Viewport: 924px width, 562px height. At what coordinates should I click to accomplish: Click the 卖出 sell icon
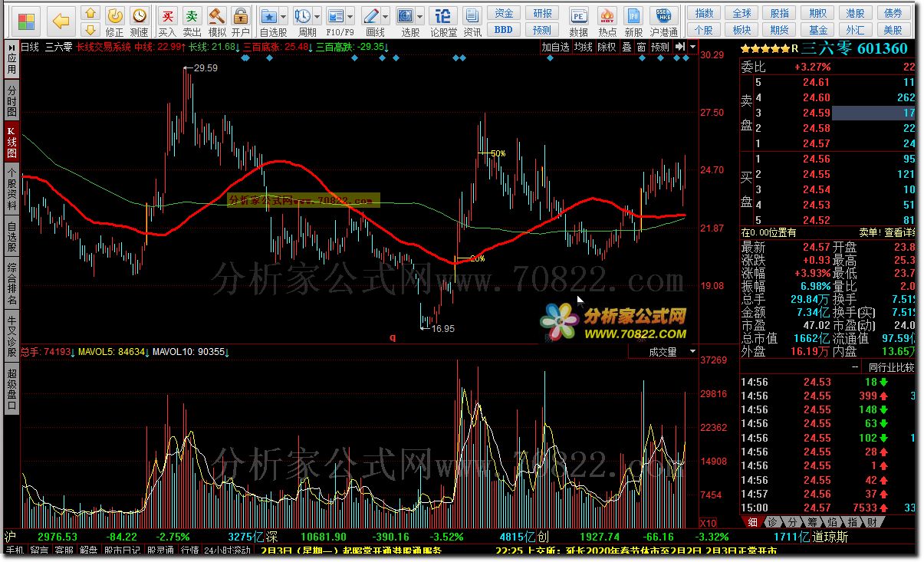[192, 21]
